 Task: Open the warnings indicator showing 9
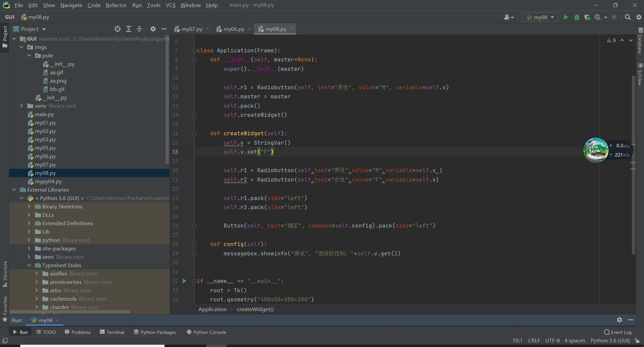[x=611, y=40]
